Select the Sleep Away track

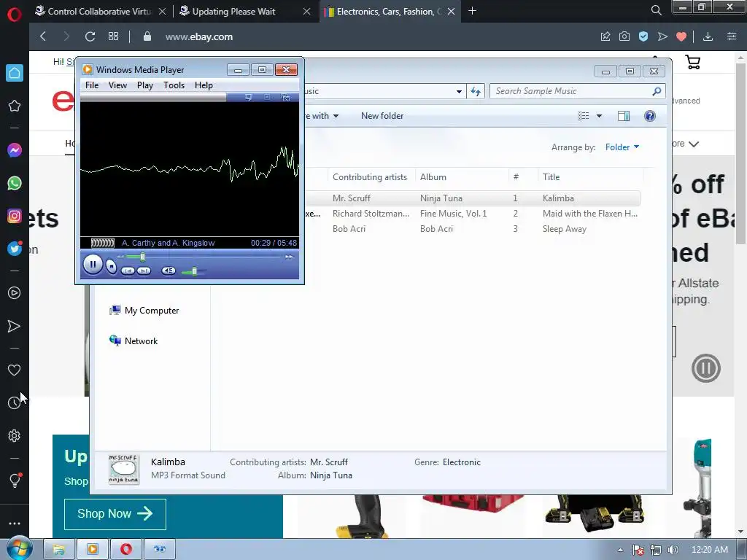(564, 228)
